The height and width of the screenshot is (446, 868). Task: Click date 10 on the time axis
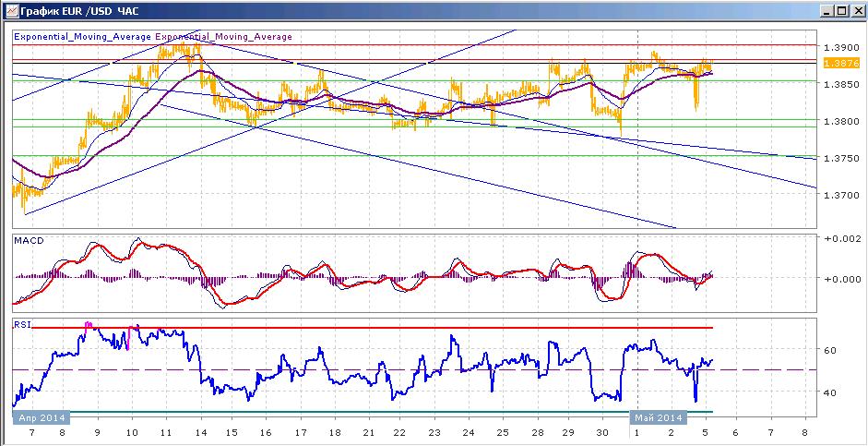[x=132, y=431]
